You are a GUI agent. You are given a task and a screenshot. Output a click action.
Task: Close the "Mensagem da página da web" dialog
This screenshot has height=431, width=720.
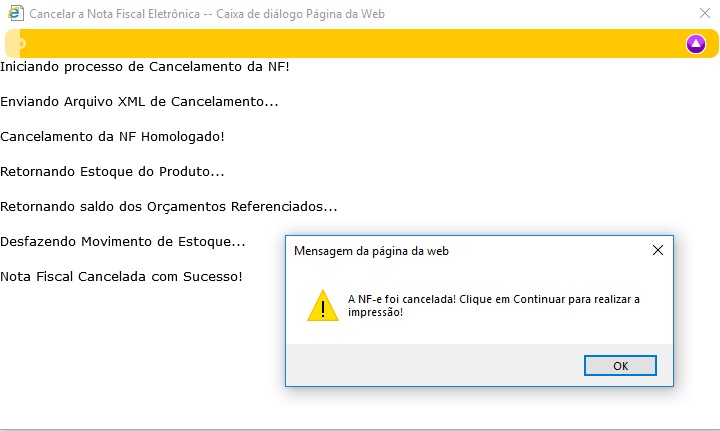pyautogui.click(x=657, y=250)
